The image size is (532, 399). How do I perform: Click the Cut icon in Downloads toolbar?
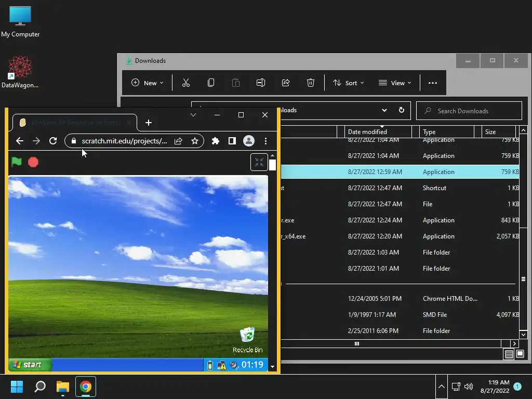tap(186, 83)
